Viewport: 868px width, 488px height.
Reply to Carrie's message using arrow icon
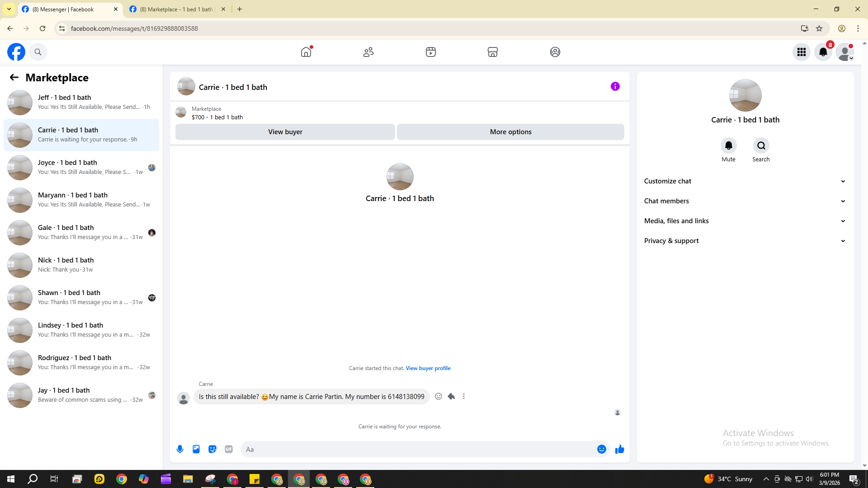pyautogui.click(x=451, y=396)
